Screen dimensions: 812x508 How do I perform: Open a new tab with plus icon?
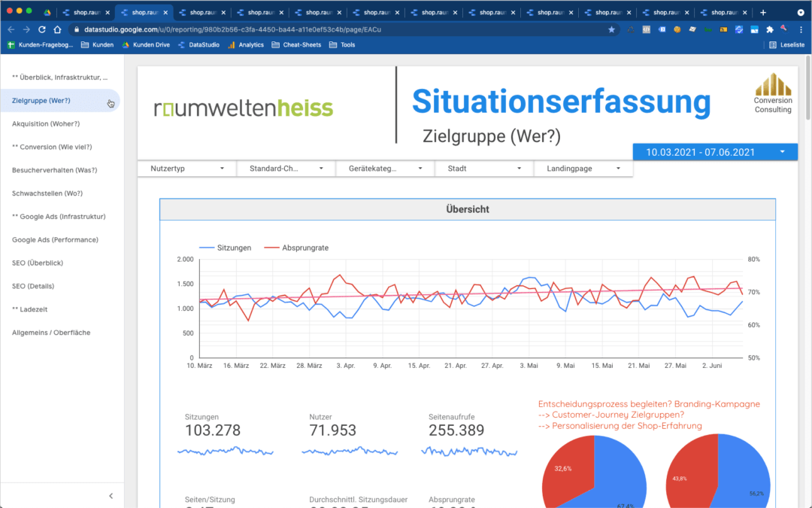click(763, 12)
